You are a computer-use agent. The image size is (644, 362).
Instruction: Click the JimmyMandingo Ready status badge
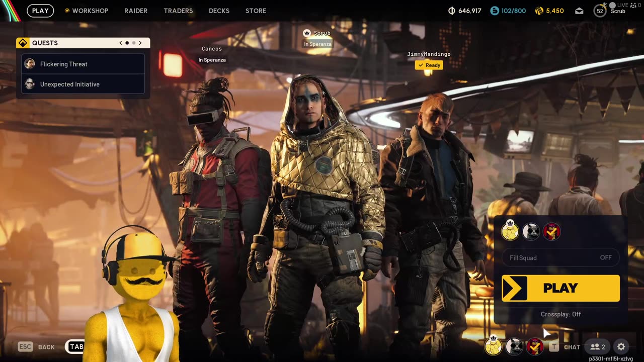click(x=429, y=65)
